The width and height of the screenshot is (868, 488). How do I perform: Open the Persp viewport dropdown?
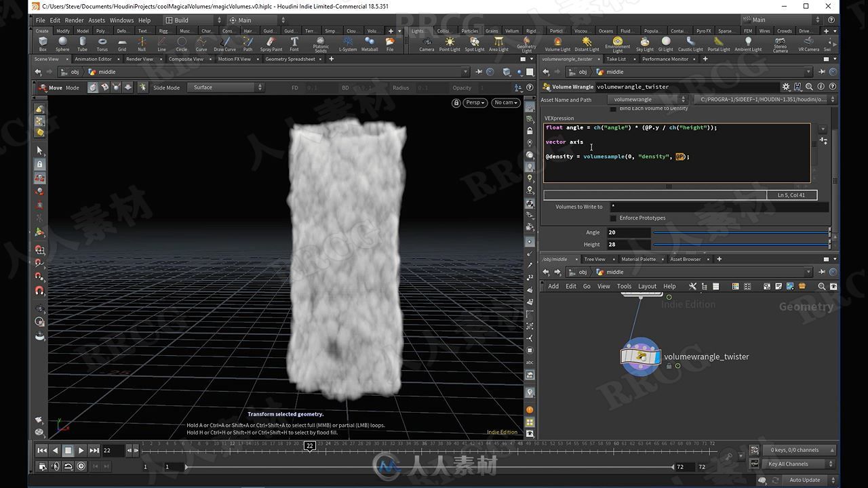475,102
